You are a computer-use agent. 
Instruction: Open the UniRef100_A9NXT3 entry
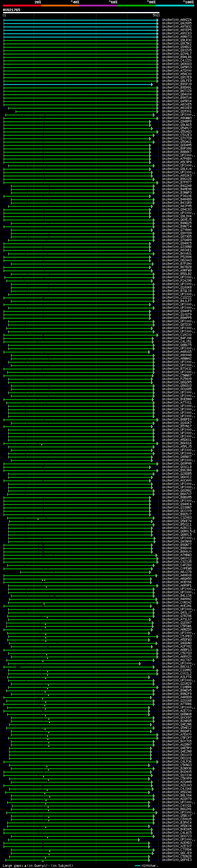pos(177,37)
